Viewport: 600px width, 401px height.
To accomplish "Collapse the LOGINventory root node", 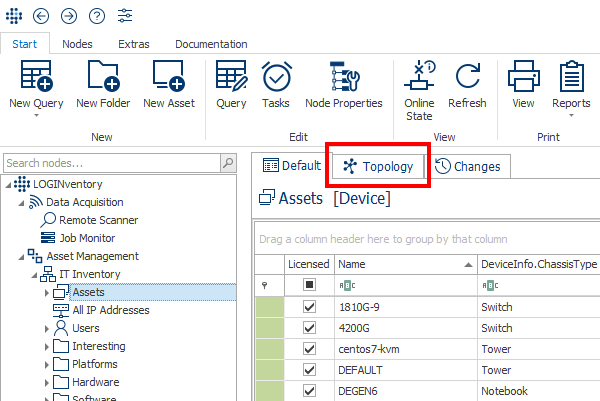I will pyautogui.click(x=8, y=185).
